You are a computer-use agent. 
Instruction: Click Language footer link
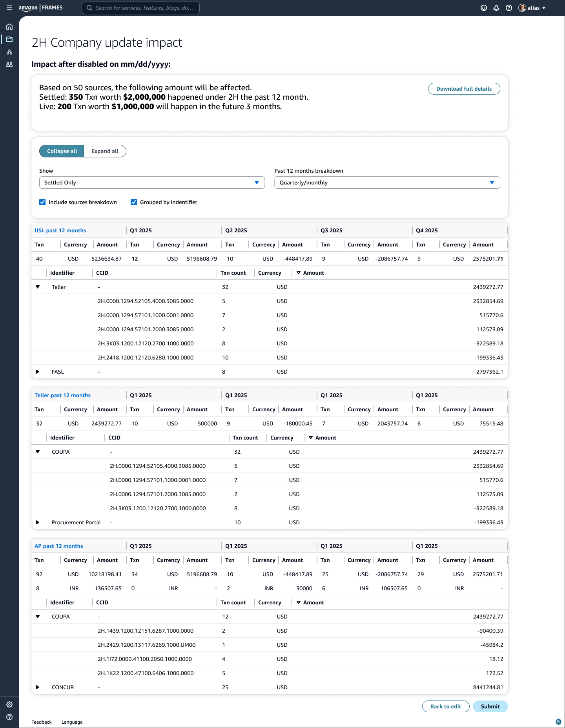pos(72,722)
